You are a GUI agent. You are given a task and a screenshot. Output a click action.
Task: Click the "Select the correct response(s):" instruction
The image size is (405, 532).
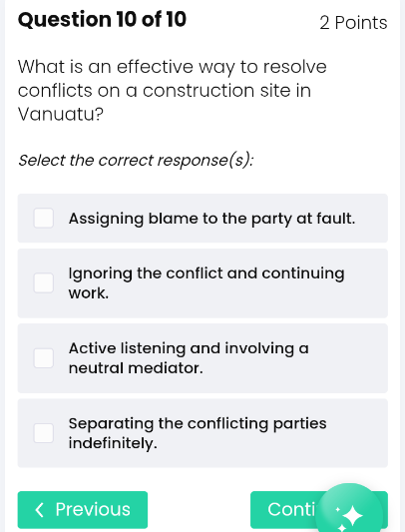(136, 160)
